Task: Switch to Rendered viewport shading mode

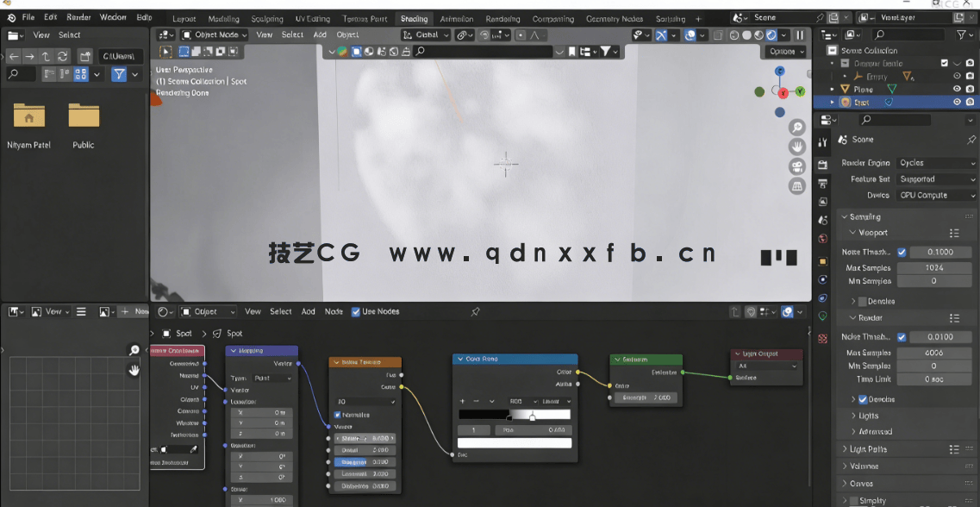Action: pyautogui.click(x=771, y=35)
